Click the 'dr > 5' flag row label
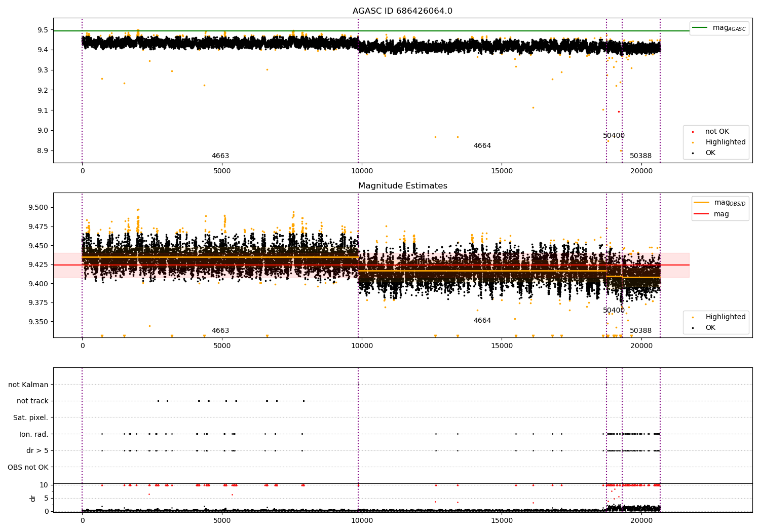The image size is (760, 532). [x=37, y=450]
